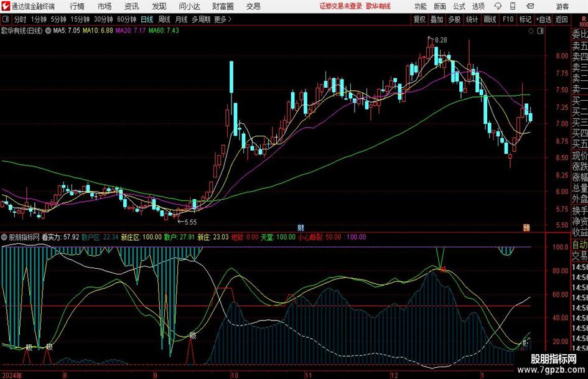This screenshot has width=588, height=379.
Task: Open the 选项 menu
Action: pos(478,6)
